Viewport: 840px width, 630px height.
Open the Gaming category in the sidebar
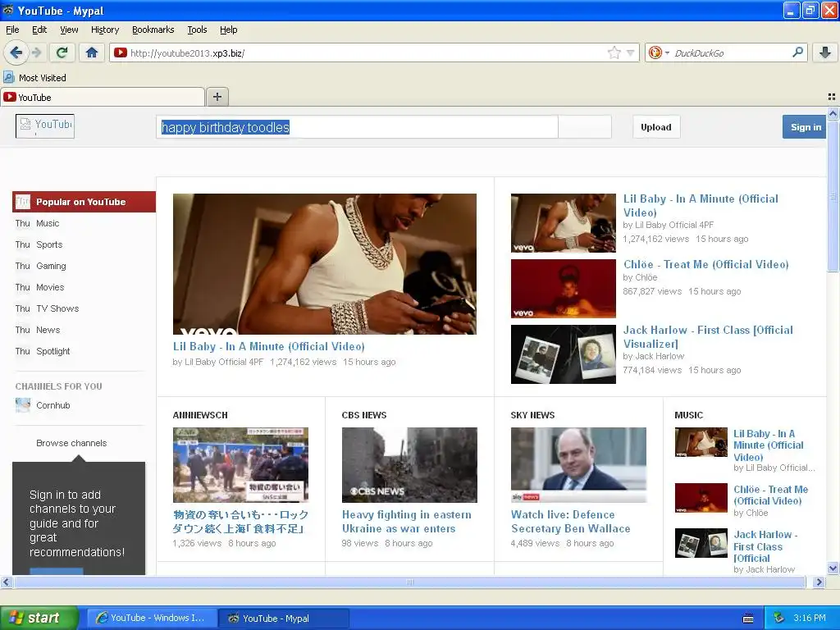click(x=51, y=267)
